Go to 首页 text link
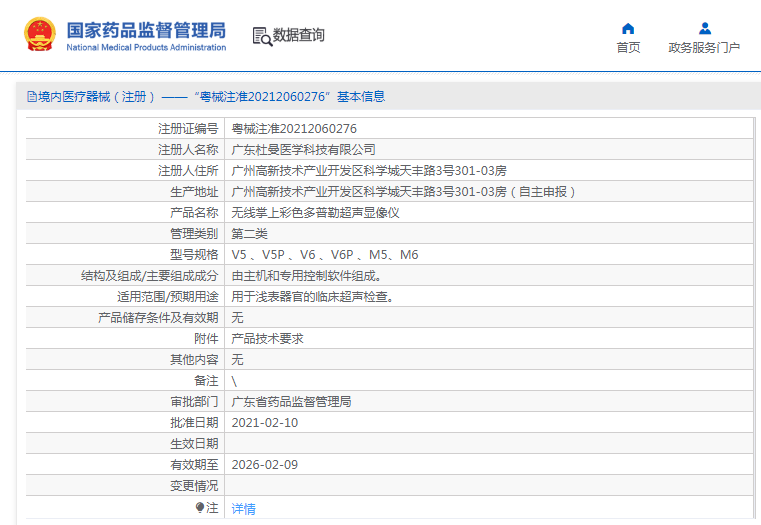The width and height of the screenshot is (761, 525). coord(628,48)
